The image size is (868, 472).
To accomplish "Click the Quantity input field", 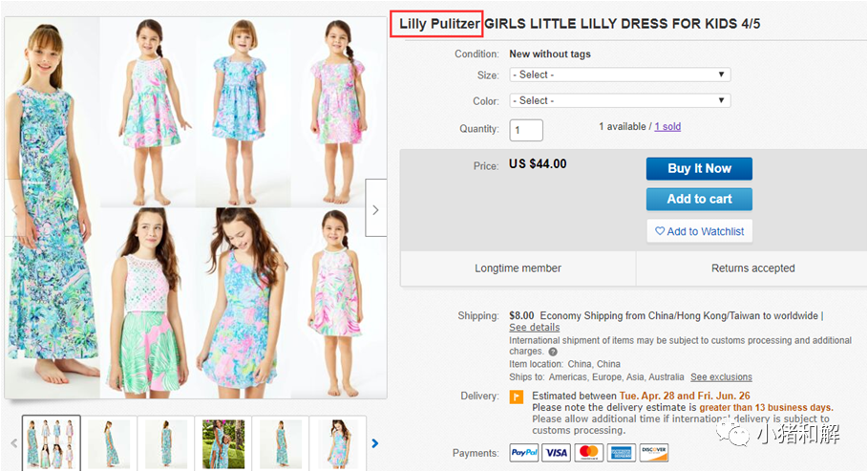I will tap(526, 130).
